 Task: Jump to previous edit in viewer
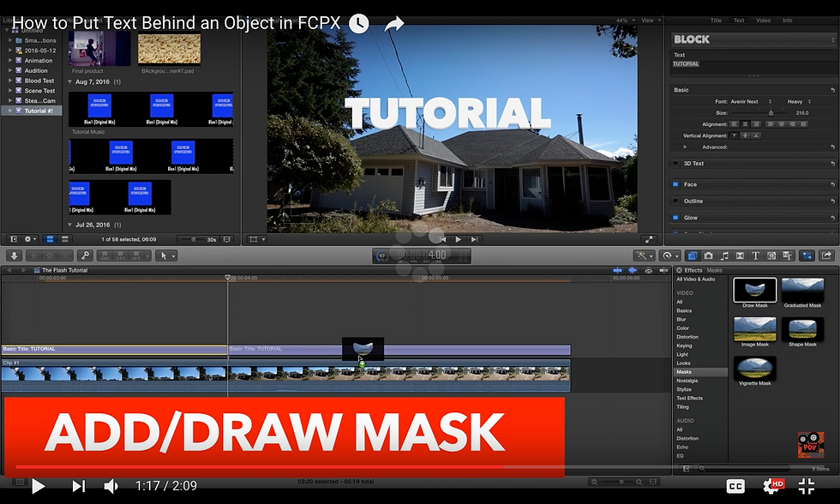442,239
